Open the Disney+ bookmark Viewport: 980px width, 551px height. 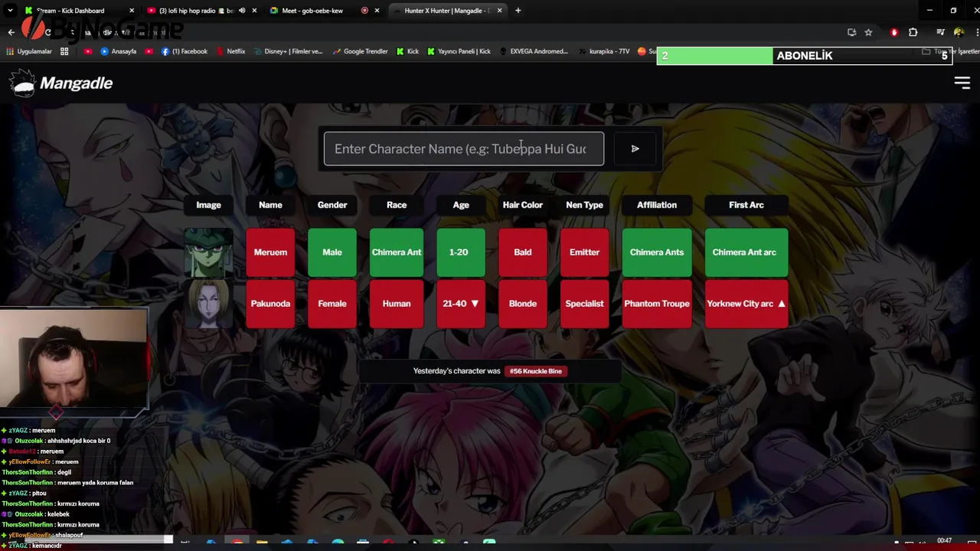[x=288, y=51]
